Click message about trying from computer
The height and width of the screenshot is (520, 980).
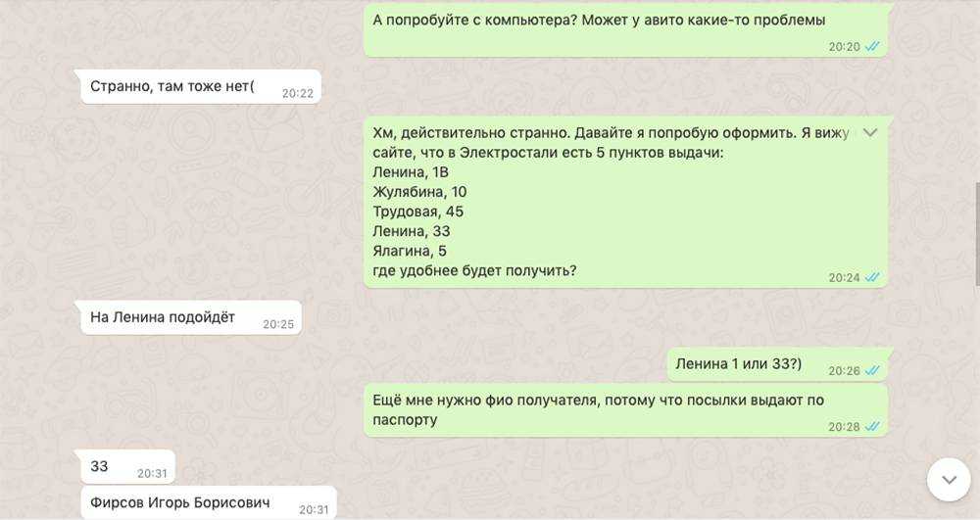[x=625, y=30]
